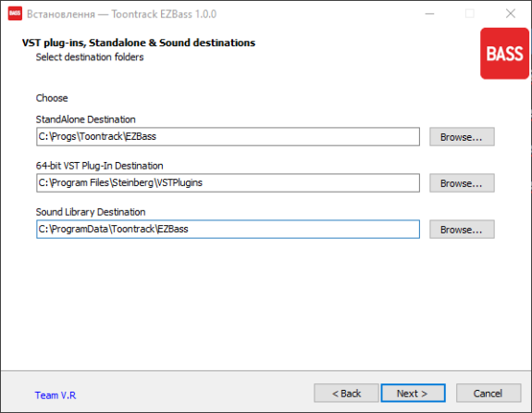Click the 'Select destination folders' subtitle
The width and height of the screenshot is (532, 413).
click(x=90, y=57)
